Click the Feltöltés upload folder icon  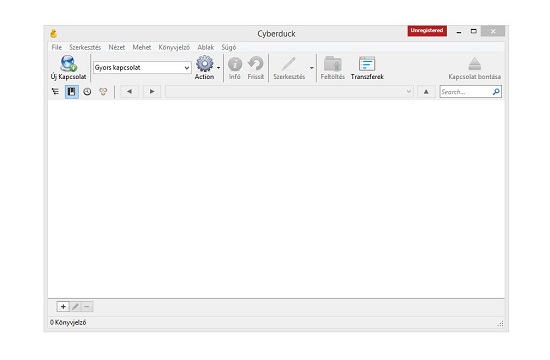(x=333, y=64)
